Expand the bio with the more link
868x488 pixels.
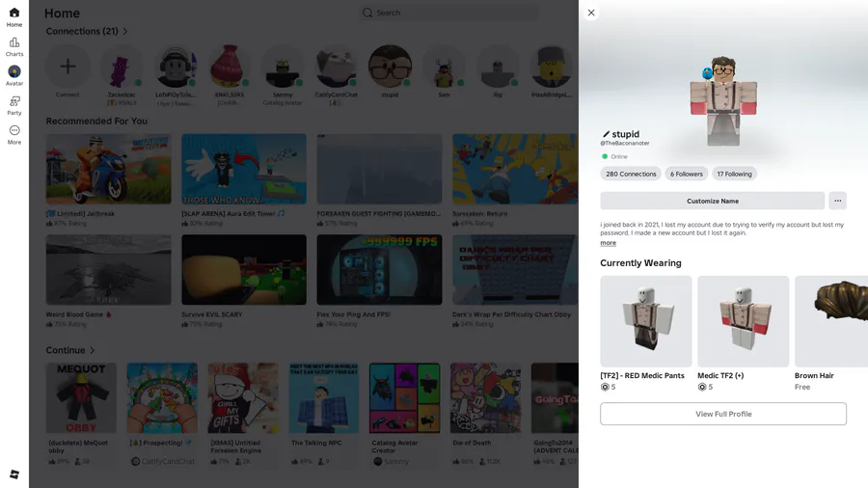click(608, 243)
